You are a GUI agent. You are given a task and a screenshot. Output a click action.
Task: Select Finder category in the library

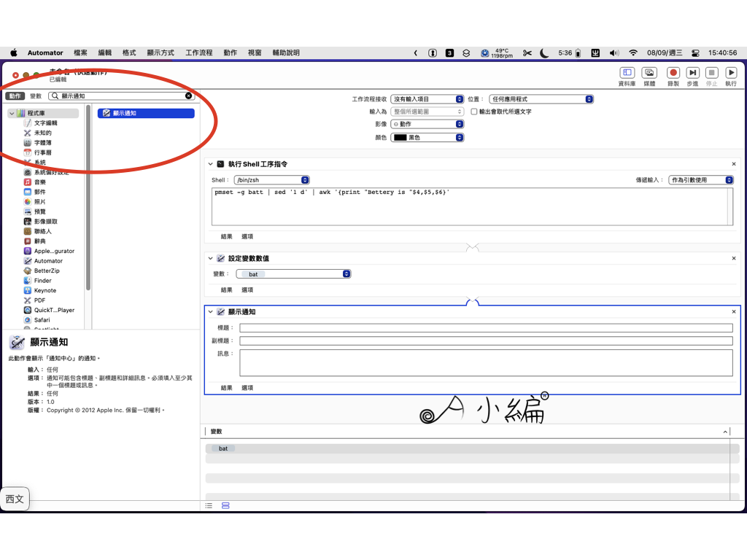42,281
